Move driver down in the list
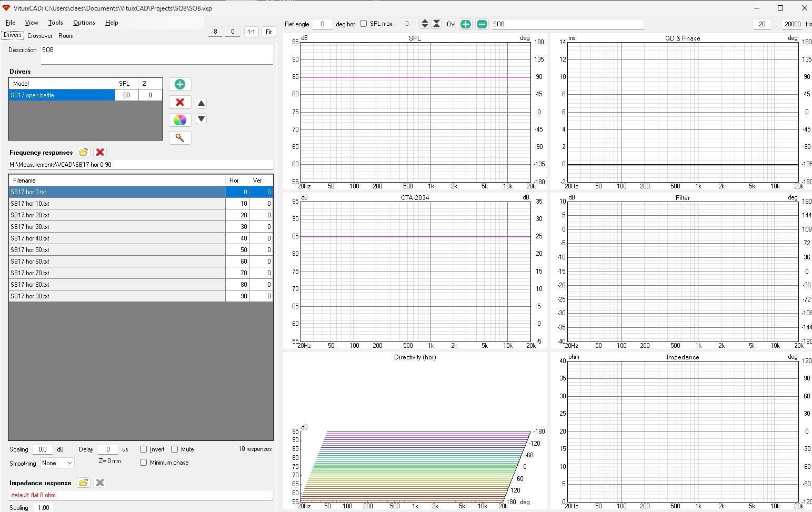 [201, 119]
